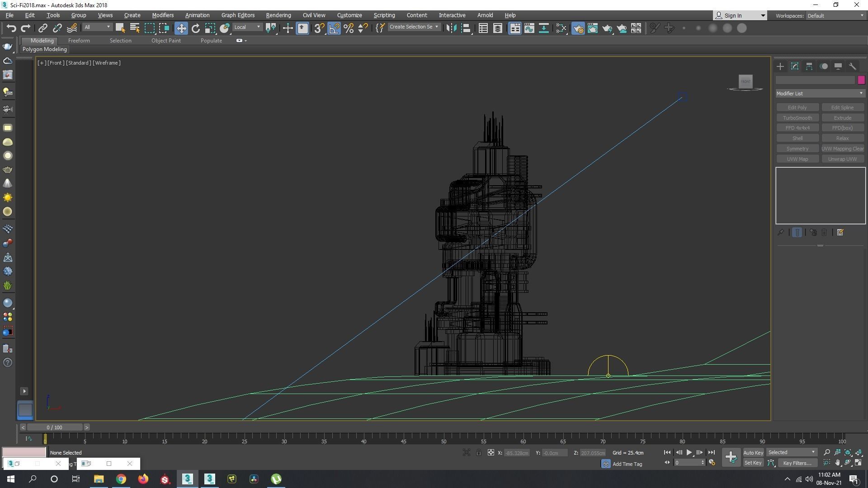Viewport: 868px width, 488px height.
Task: Click the TurboSmooth modifier button
Action: [797, 118]
